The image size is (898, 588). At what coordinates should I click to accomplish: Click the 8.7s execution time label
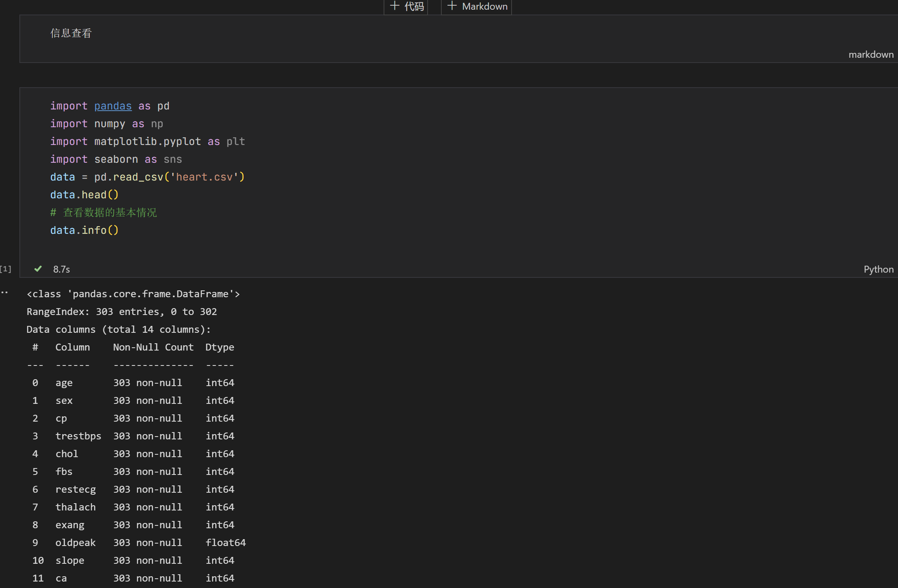tap(61, 269)
